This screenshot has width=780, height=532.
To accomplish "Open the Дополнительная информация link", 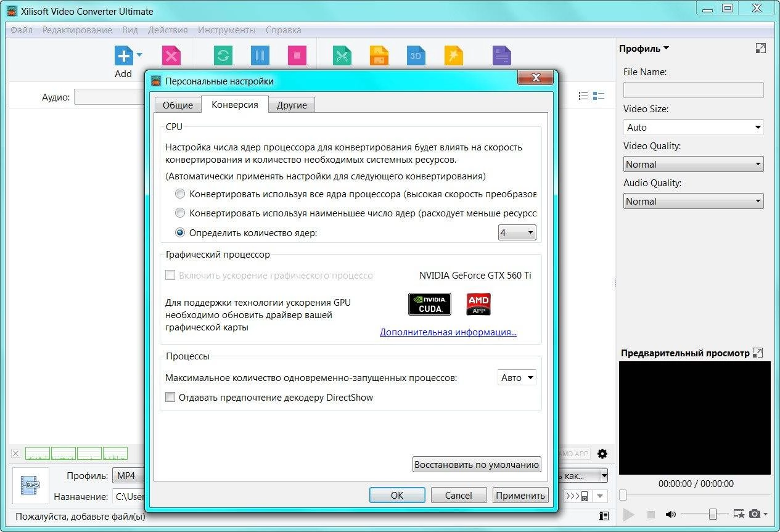I will (x=448, y=332).
